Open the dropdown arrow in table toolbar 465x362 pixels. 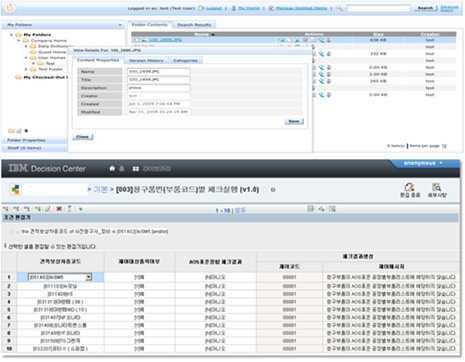pos(80,209)
